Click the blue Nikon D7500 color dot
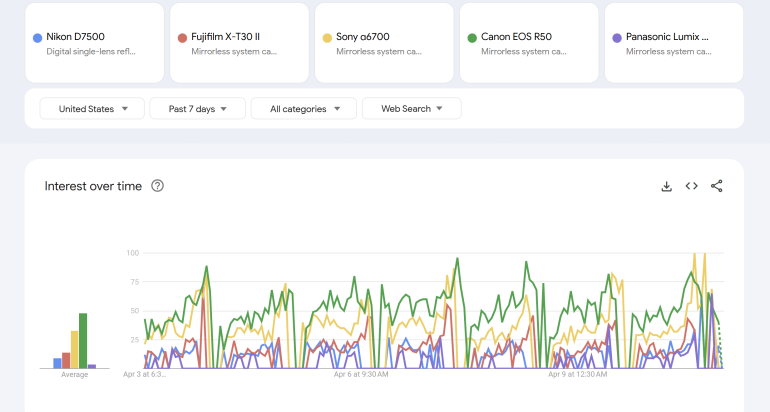This screenshot has width=770, height=412. point(38,38)
